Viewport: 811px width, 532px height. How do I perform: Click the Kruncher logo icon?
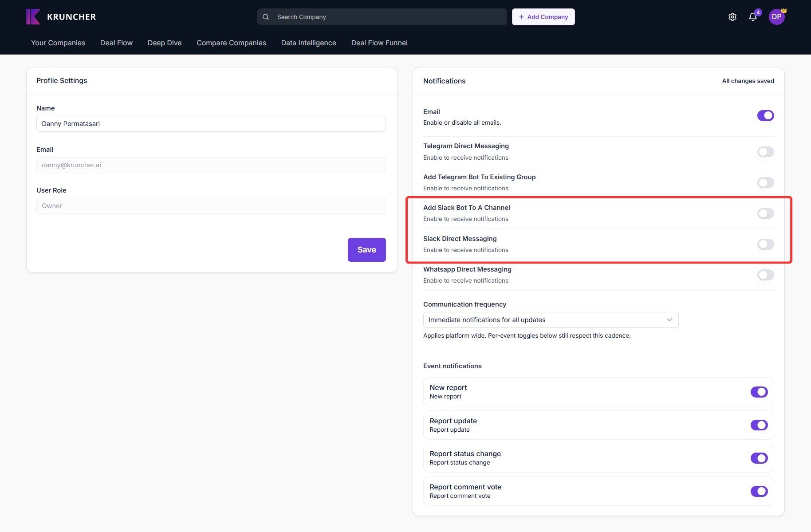coord(32,16)
